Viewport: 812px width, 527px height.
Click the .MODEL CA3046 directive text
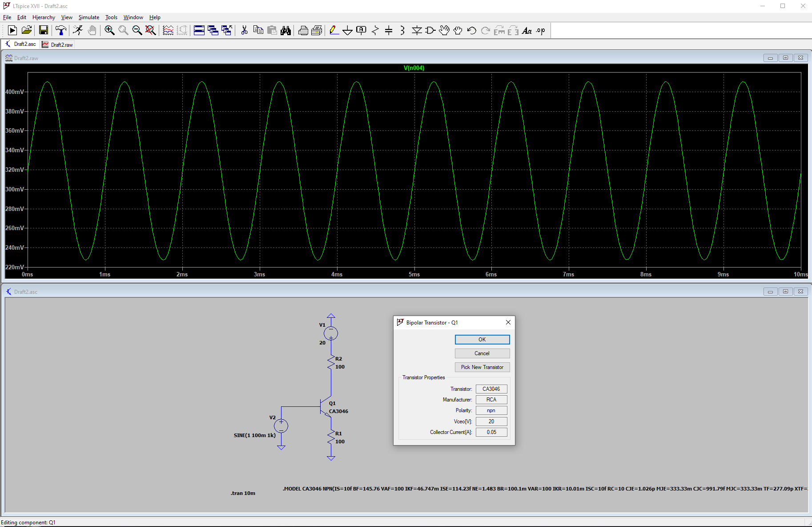[x=545, y=489]
